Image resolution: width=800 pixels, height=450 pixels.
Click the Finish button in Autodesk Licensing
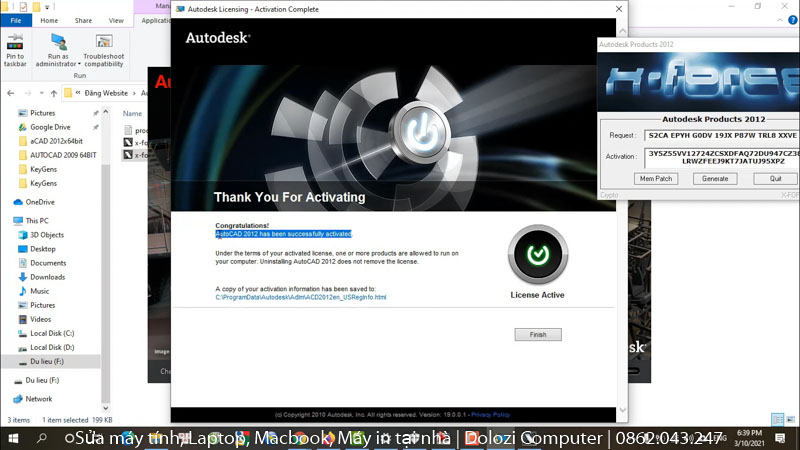[x=538, y=334]
